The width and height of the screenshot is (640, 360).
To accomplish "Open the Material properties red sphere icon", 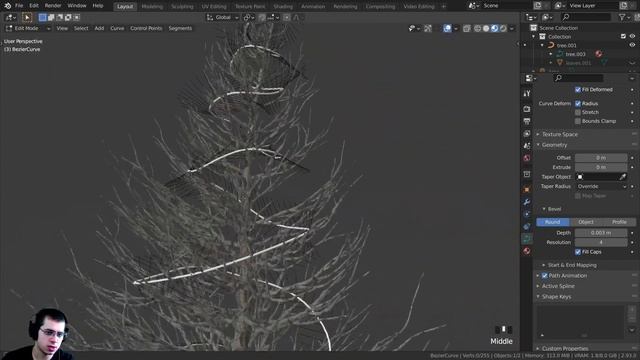I will (527, 251).
